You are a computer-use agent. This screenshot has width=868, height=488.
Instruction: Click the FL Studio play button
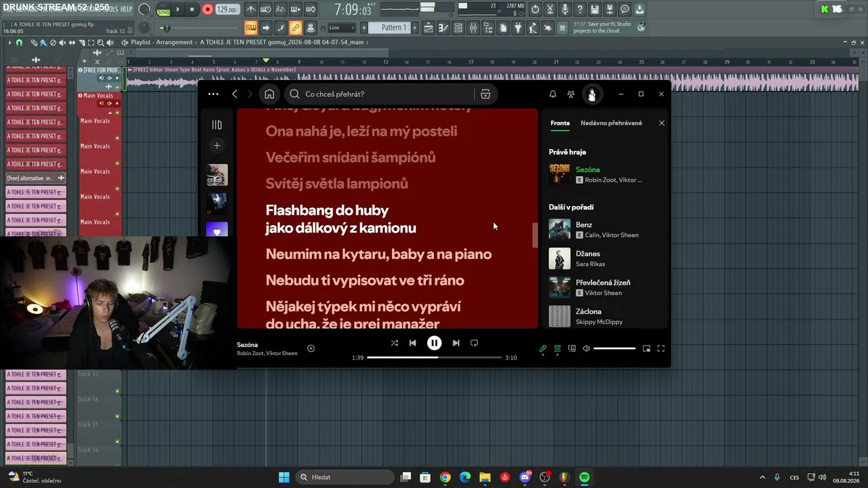point(178,9)
